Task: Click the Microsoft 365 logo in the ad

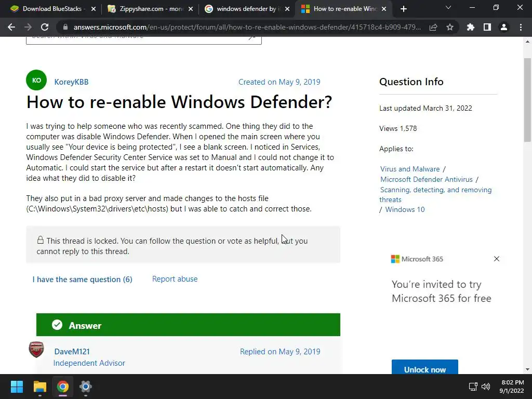Action: pyautogui.click(x=417, y=259)
